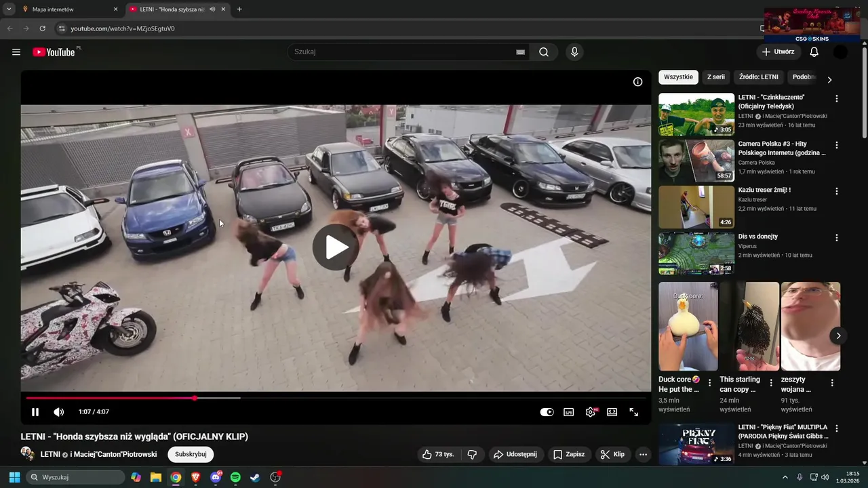The image size is (868, 488).
Task: Open Czinkłaczento video thumbnail
Action: 696,115
